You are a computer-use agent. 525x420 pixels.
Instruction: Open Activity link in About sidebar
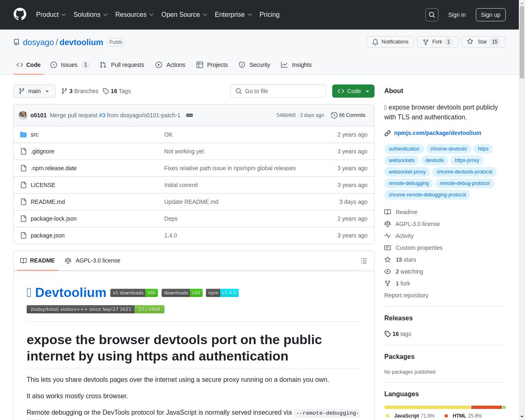tap(399, 236)
